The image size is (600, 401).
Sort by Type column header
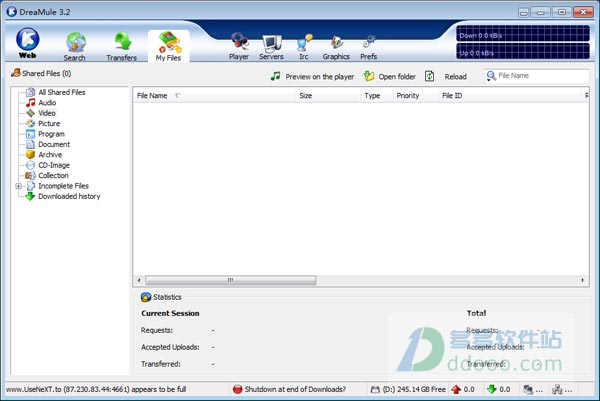coord(377,96)
